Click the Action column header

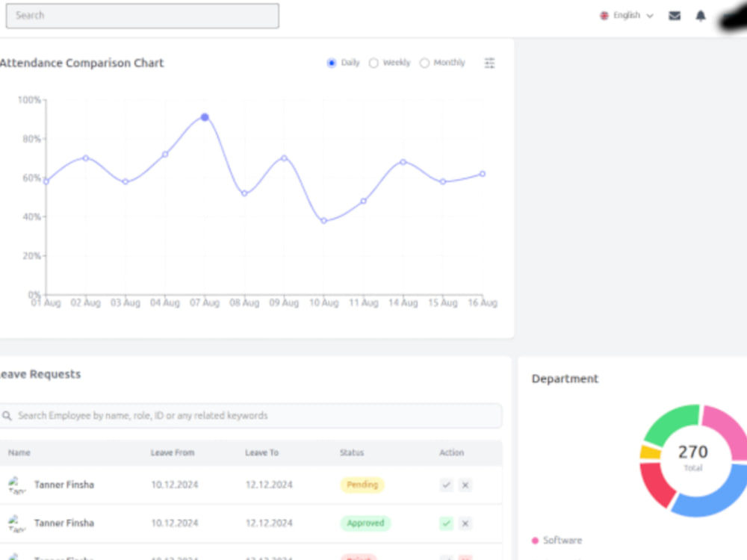click(x=451, y=453)
